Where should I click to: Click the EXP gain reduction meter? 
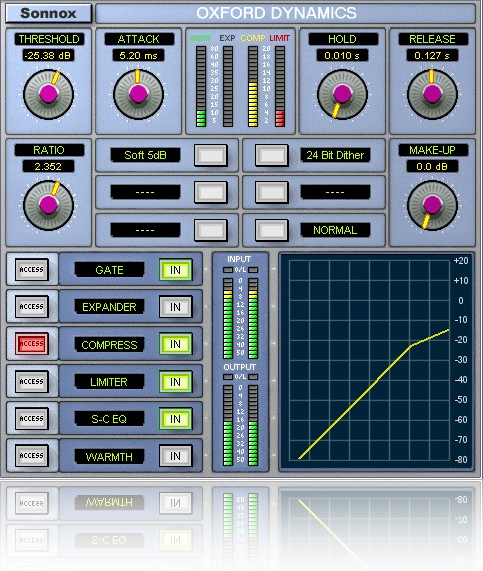tap(228, 86)
